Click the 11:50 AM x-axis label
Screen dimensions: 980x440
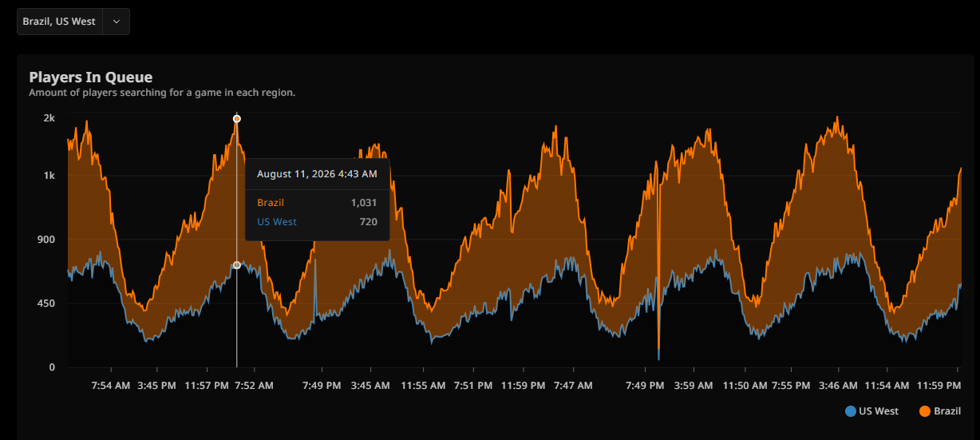(745, 386)
